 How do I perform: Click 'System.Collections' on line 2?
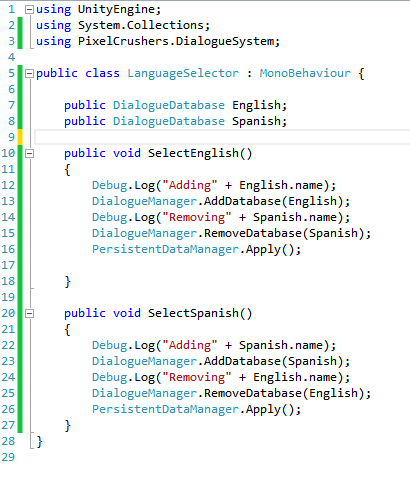140,25
